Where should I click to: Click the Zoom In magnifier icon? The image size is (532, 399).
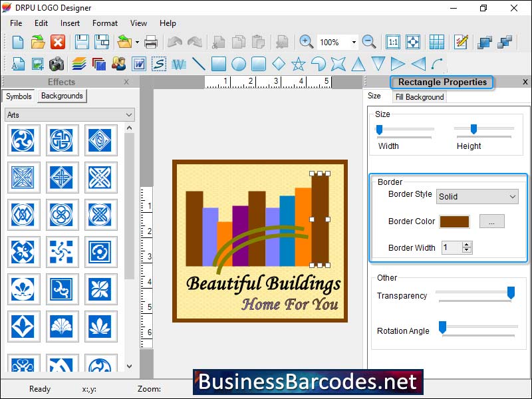[306, 41]
